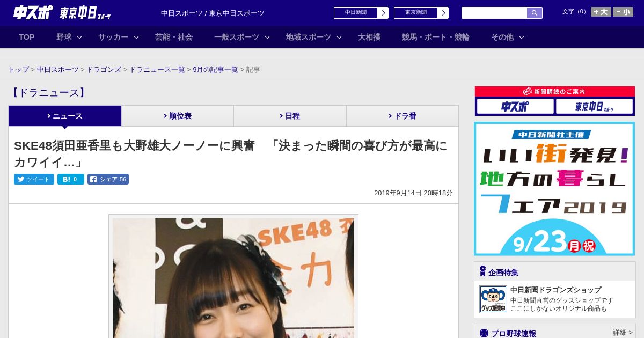Switch to the ニュース tab
The height and width of the screenshot is (338, 644).
click(65, 116)
